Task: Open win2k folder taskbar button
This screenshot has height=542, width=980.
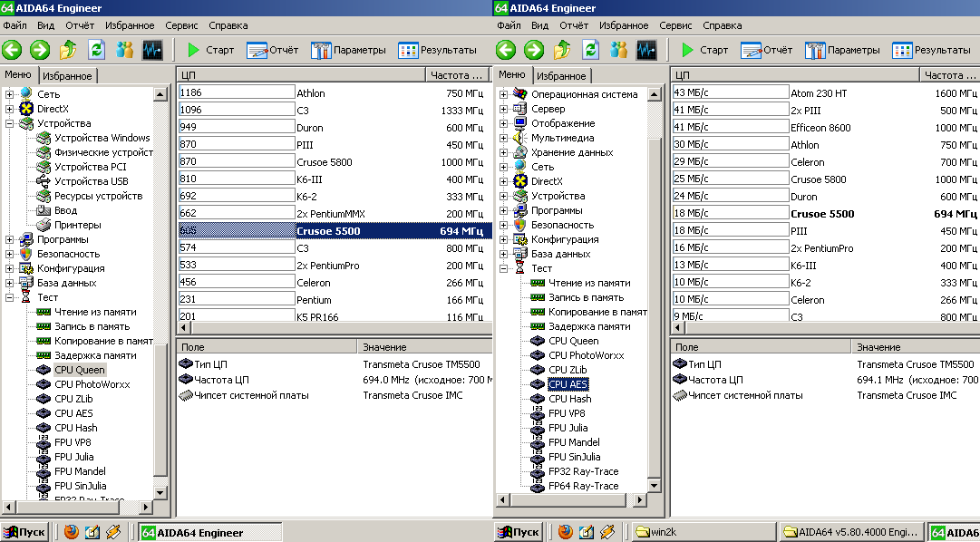Action: tap(703, 532)
